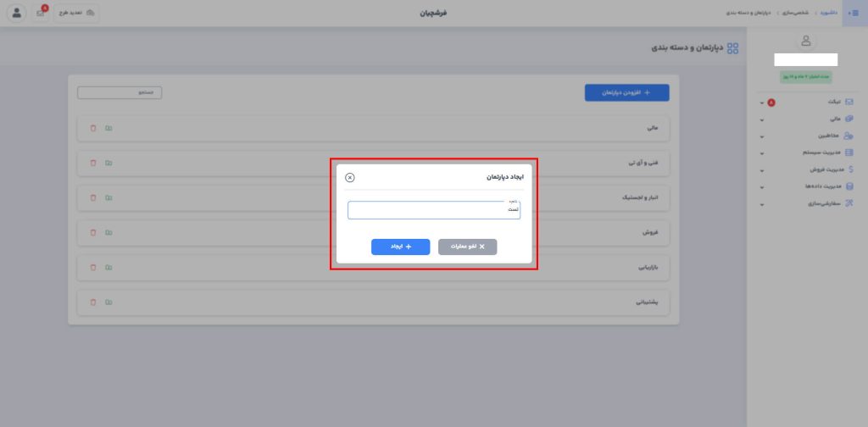The height and width of the screenshot is (427, 868).
Task: Expand the مالی sidebar menu
Action: [810, 119]
